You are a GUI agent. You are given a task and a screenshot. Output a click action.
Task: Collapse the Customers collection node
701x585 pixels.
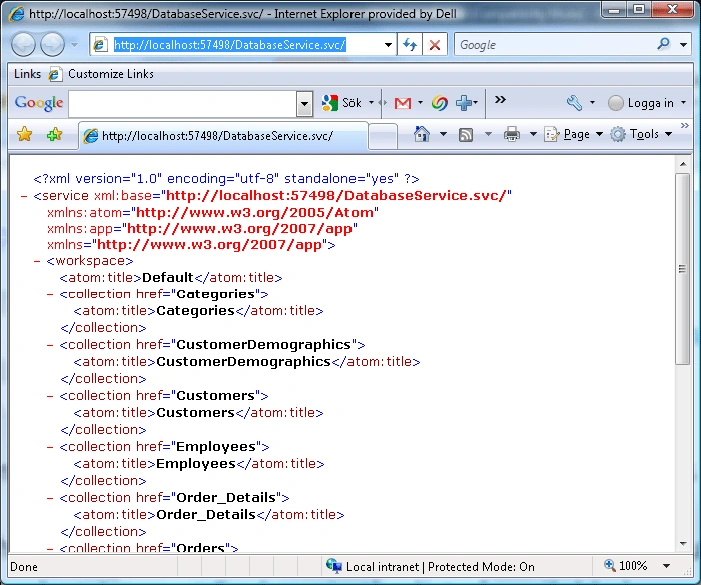(50, 396)
